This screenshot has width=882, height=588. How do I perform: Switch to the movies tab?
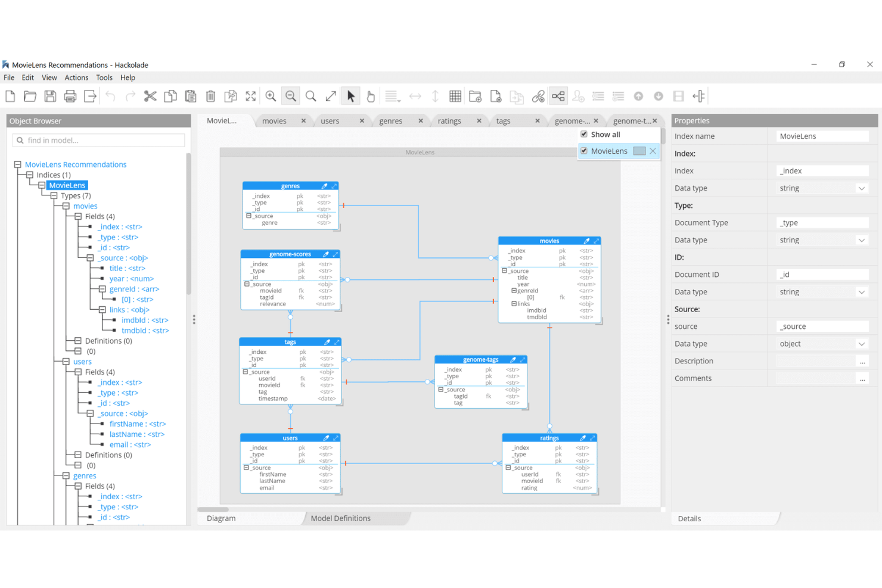click(x=274, y=121)
